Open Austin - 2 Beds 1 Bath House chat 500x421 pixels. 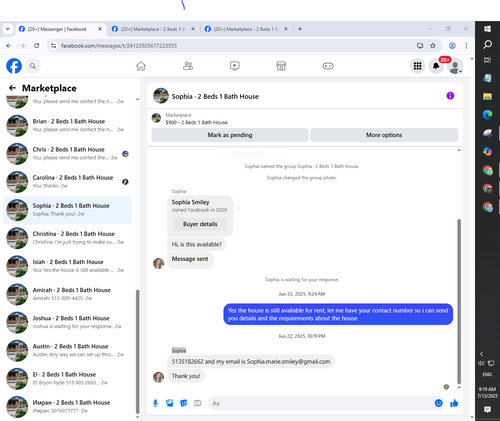coord(68,351)
